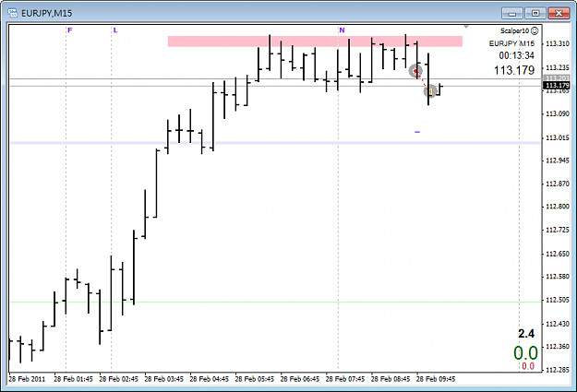The width and height of the screenshot is (577, 392).
Task: Click the bold 2.4 spread value
Action: tap(526, 334)
